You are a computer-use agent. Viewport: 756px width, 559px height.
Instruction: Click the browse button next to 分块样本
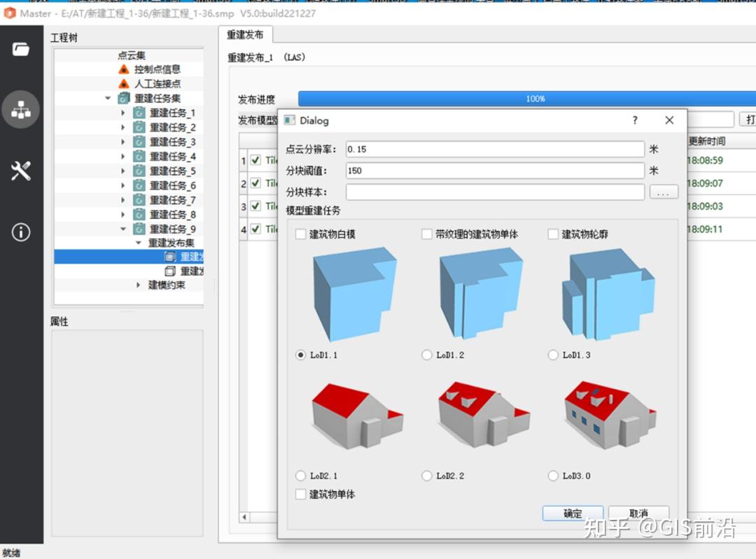pyautogui.click(x=664, y=192)
